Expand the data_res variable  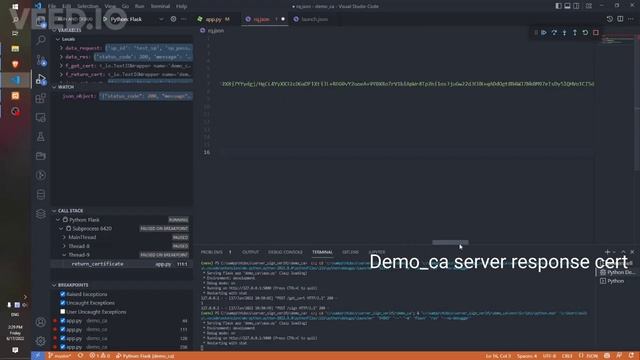pyautogui.click(x=61, y=57)
